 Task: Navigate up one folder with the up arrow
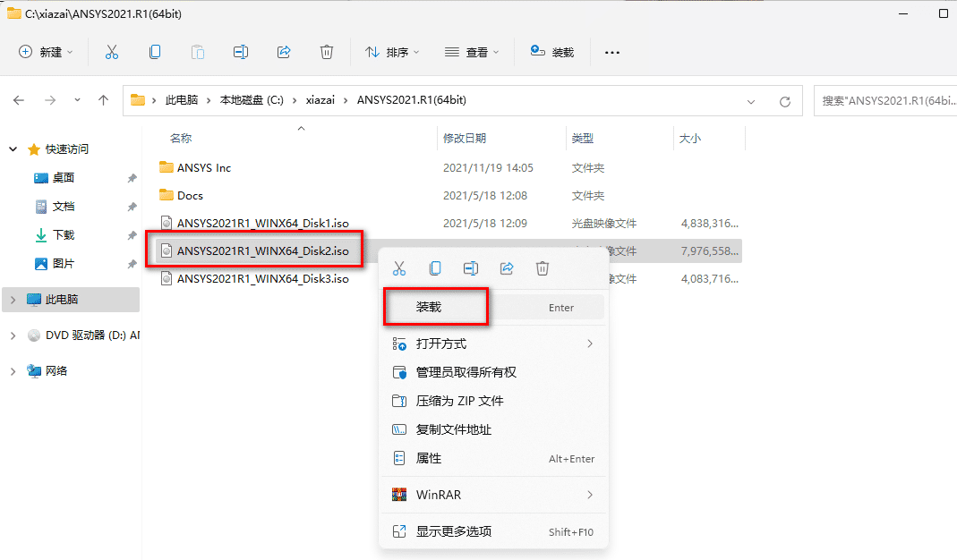click(104, 100)
